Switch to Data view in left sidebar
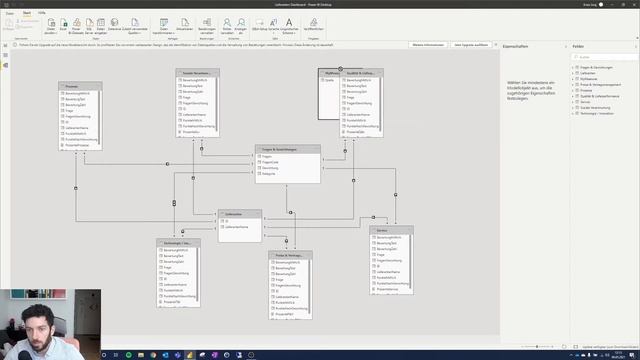 coord(5,55)
